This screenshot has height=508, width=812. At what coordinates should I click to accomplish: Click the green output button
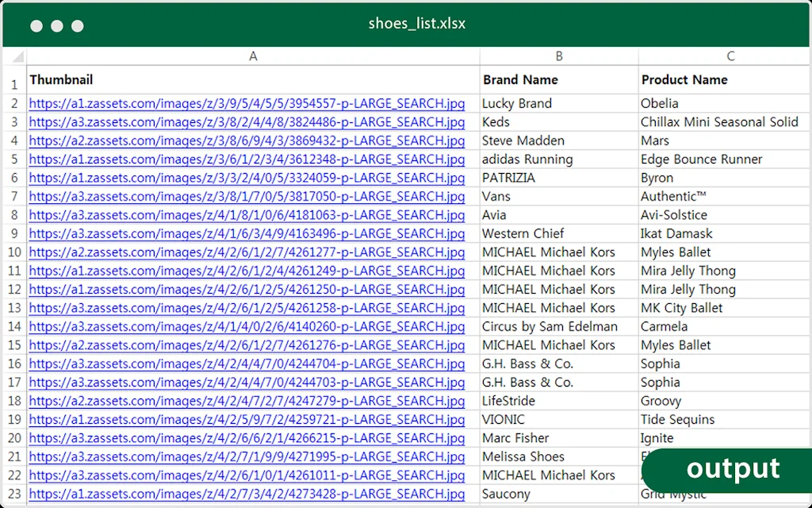(733, 469)
